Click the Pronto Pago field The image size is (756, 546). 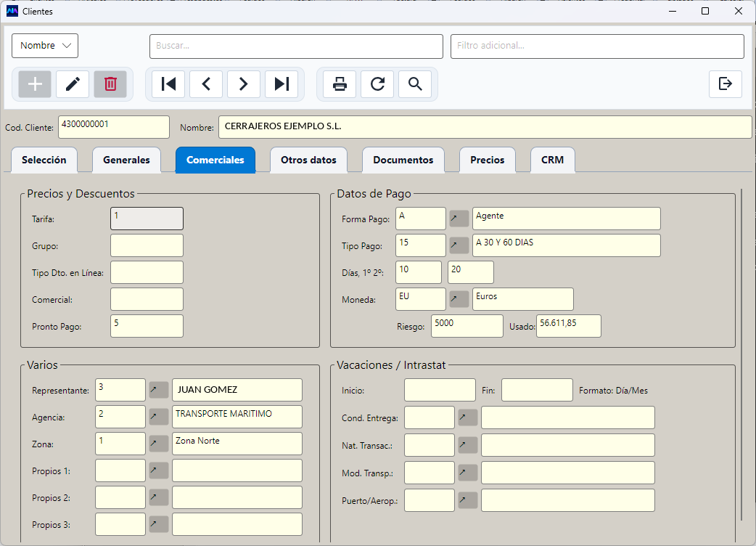click(x=147, y=326)
